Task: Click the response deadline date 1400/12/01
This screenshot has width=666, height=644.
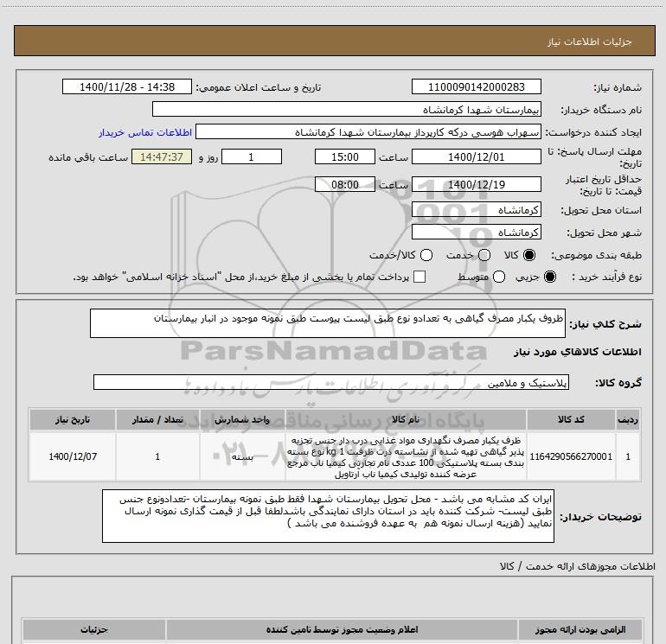Action: tap(476, 156)
